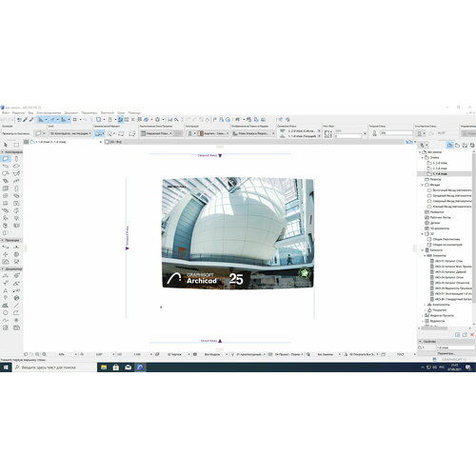This screenshot has width=476, height=476.
Task: Collapse the Фасады folder in Navigator
Action: [423, 185]
